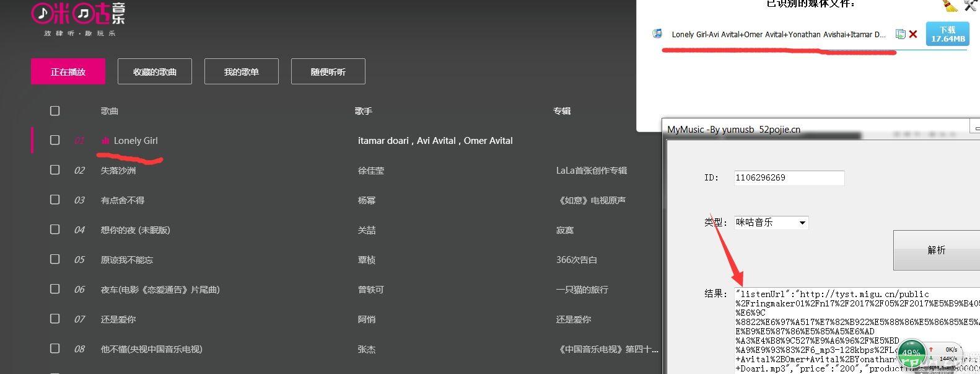Image resolution: width=980 pixels, height=374 pixels.
Task: Click song title 还是爱你 in row 07
Action: (x=118, y=319)
